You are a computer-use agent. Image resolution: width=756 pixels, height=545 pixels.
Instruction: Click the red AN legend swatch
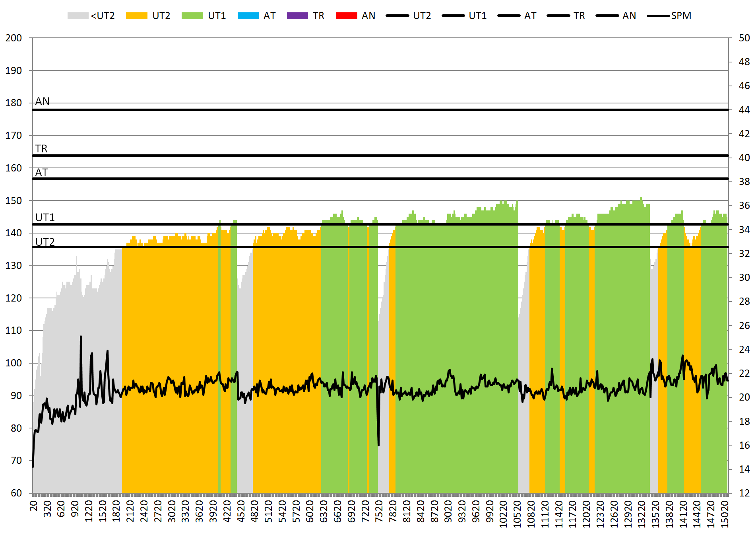(346, 16)
